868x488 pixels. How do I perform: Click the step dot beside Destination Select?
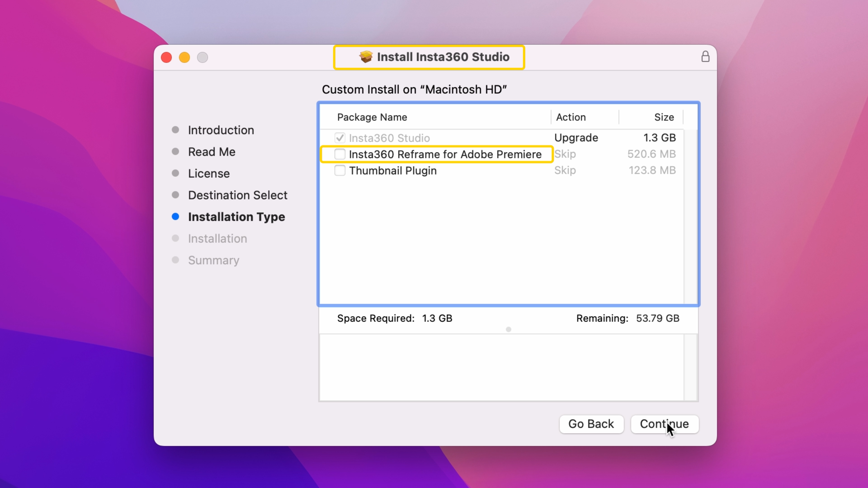(176, 195)
